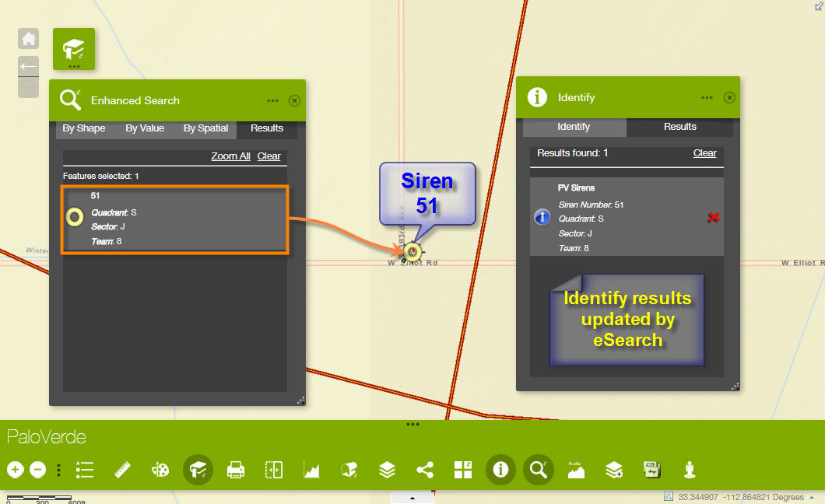Click the PV Sirens result heading
Screen dimensions: 825x504
click(x=576, y=187)
